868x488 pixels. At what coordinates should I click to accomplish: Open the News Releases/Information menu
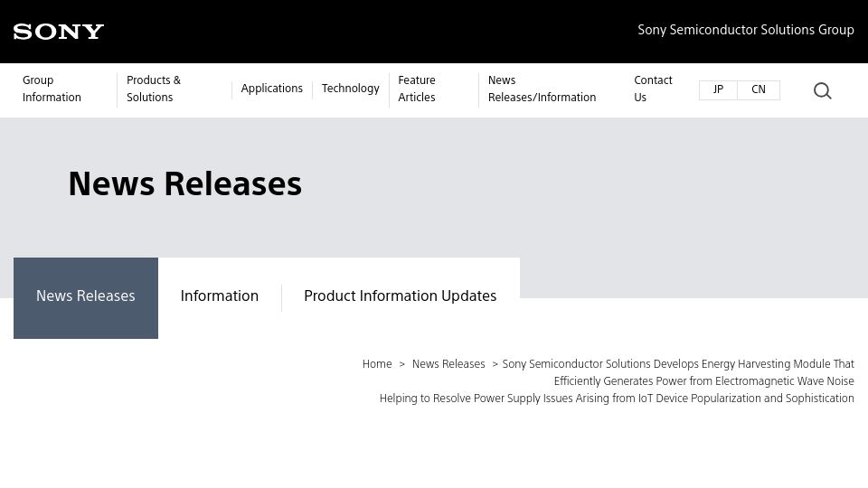pos(542,89)
